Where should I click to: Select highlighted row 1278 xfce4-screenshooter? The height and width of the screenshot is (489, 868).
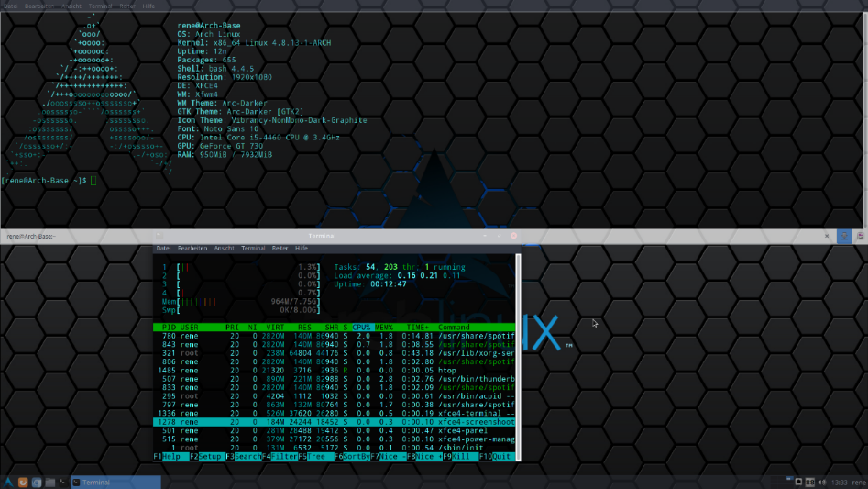click(x=335, y=422)
